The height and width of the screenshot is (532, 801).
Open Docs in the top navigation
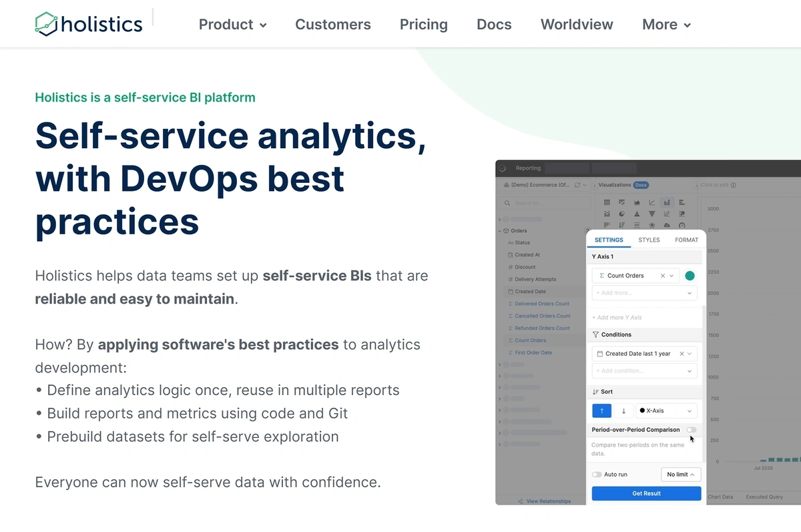pos(494,25)
